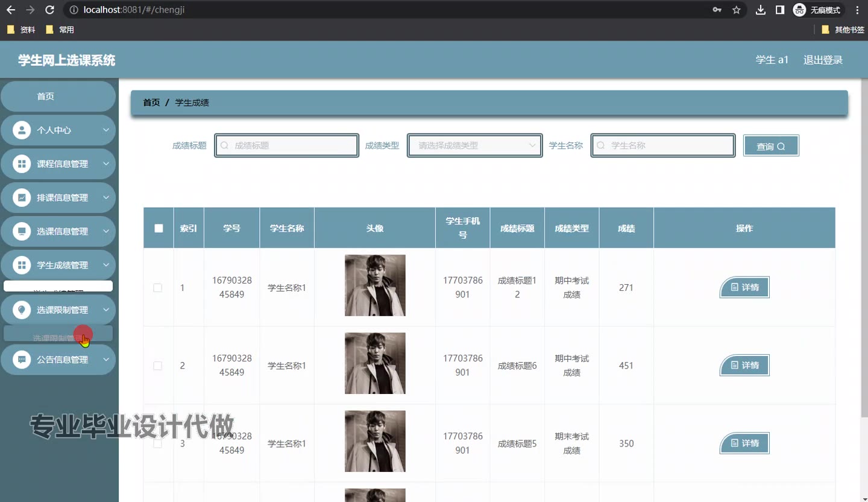This screenshot has width=868, height=502.
Task: Click the 公告信息管理 chat icon
Action: tap(22, 359)
